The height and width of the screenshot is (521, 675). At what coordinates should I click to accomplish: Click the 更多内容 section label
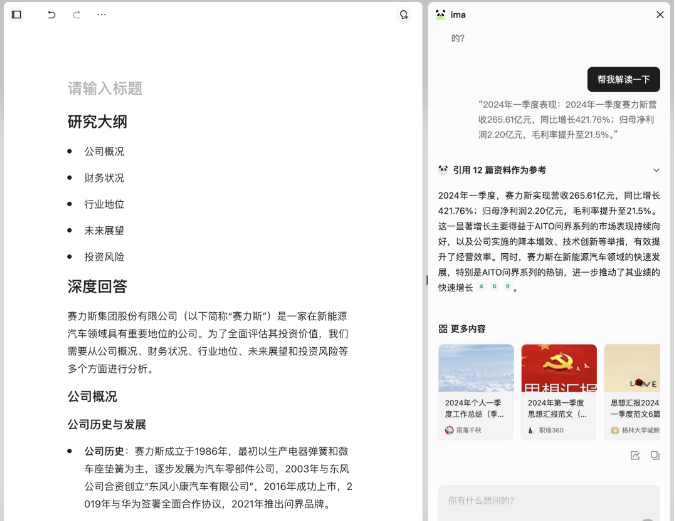coord(468,329)
